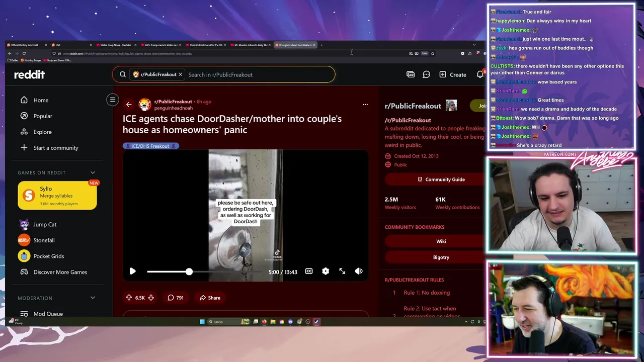Screen dimensions: 644x362
Task: Click the ICE/DHS Freakout flair
Action: 150,146
